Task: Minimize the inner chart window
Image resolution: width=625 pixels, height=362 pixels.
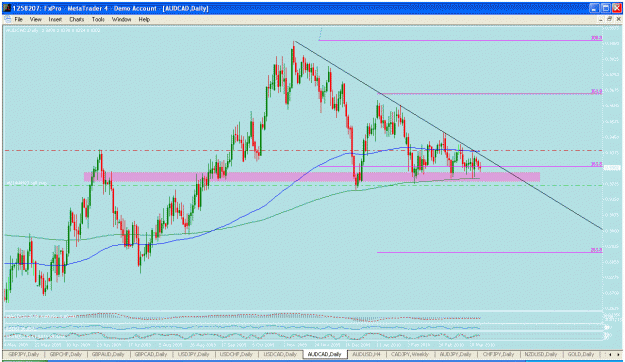Action: pos(601,19)
